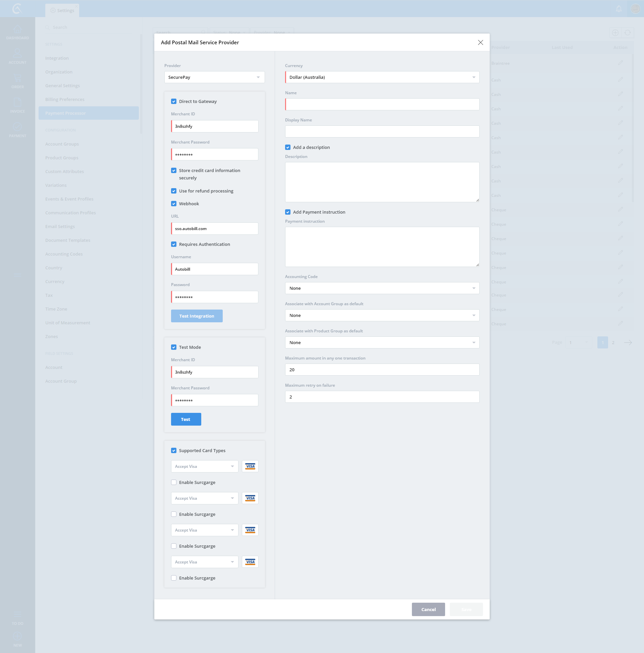Click the notification bell icon

tap(618, 9)
